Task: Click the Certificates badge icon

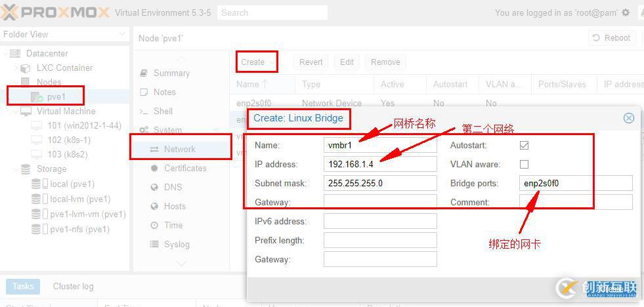Action: point(154,169)
